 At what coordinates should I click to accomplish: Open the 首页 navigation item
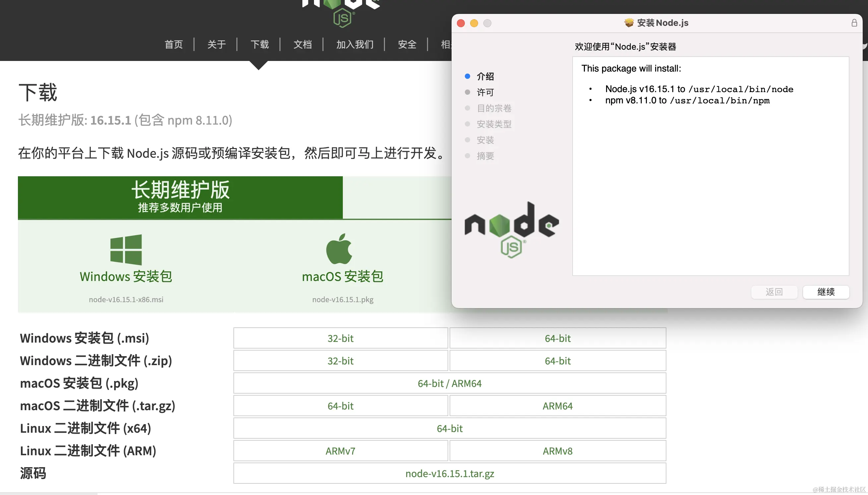tap(173, 44)
